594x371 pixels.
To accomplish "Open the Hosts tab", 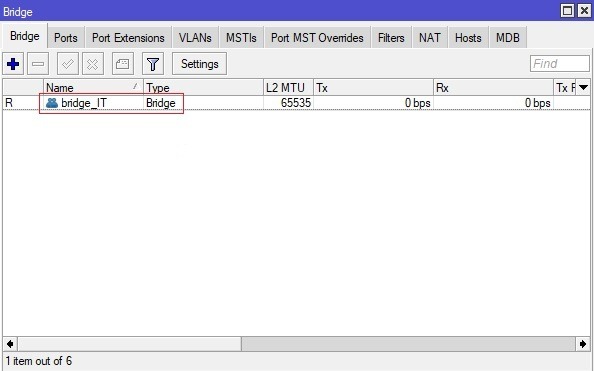I will tap(468, 38).
